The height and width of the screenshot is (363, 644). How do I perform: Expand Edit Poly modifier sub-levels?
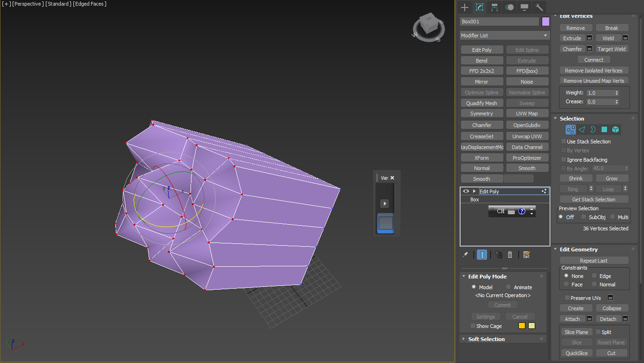474,191
